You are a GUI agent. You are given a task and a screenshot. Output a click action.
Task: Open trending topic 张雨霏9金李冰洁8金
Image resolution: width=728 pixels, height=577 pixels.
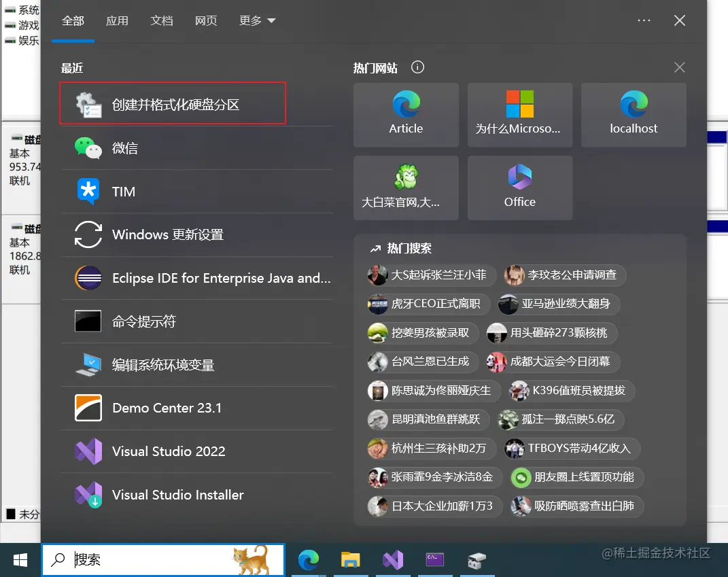coord(434,477)
